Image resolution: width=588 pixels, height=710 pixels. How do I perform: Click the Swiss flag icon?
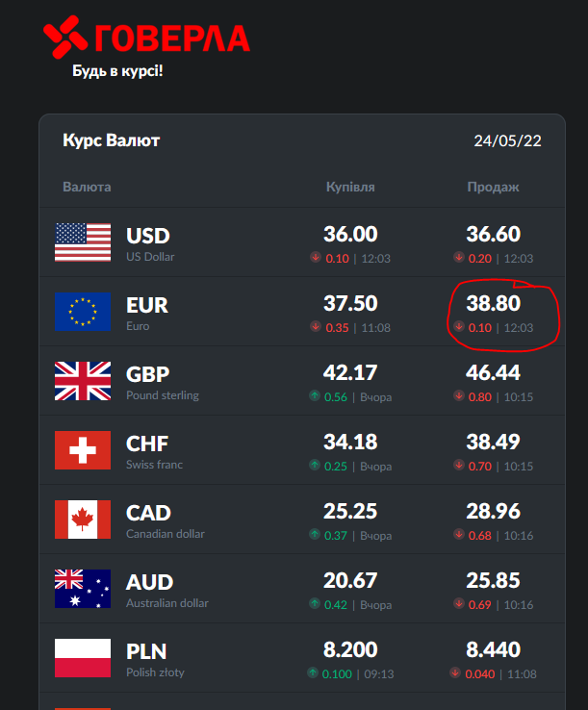(x=83, y=450)
